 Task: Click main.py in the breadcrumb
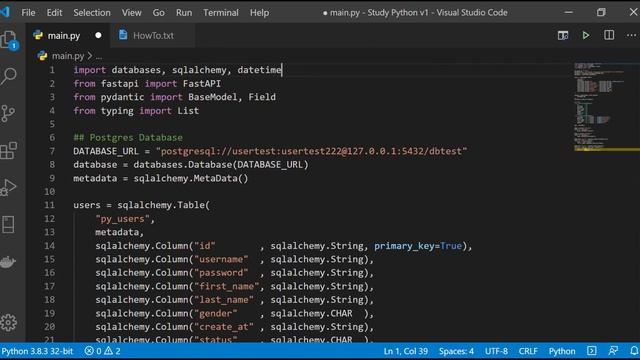click(x=68, y=56)
